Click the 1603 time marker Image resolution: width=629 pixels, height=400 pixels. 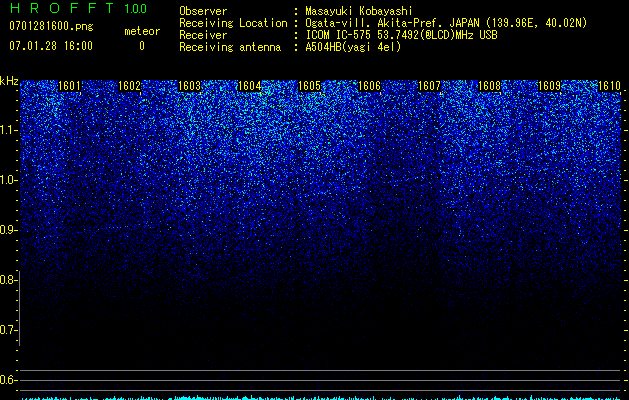click(189, 86)
